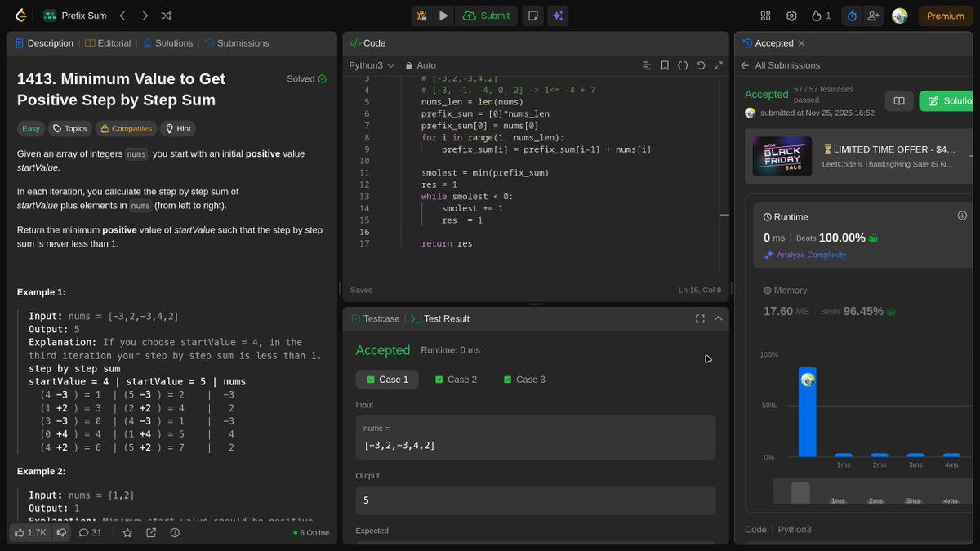Run the code with the play button
Viewport: 980px width, 551px height.
point(443,16)
